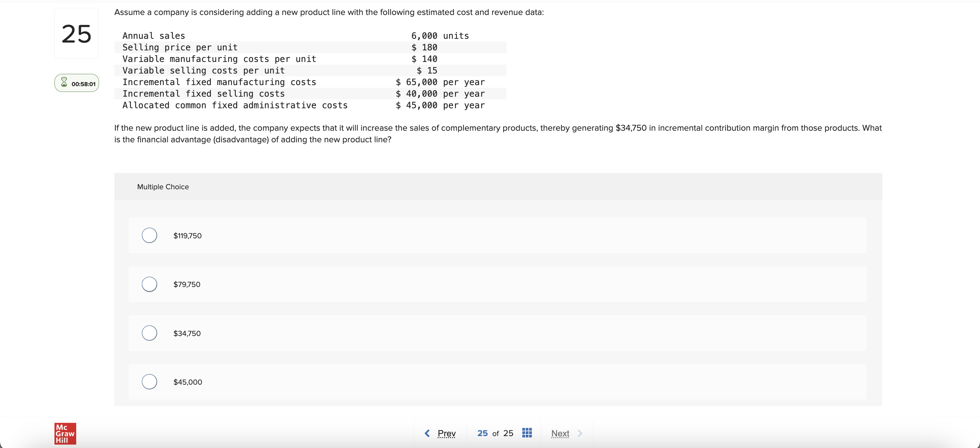The height and width of the screenshot is (448, 980).
Task: Select the $119,750 radio option
Action: (x=149, y=235)
